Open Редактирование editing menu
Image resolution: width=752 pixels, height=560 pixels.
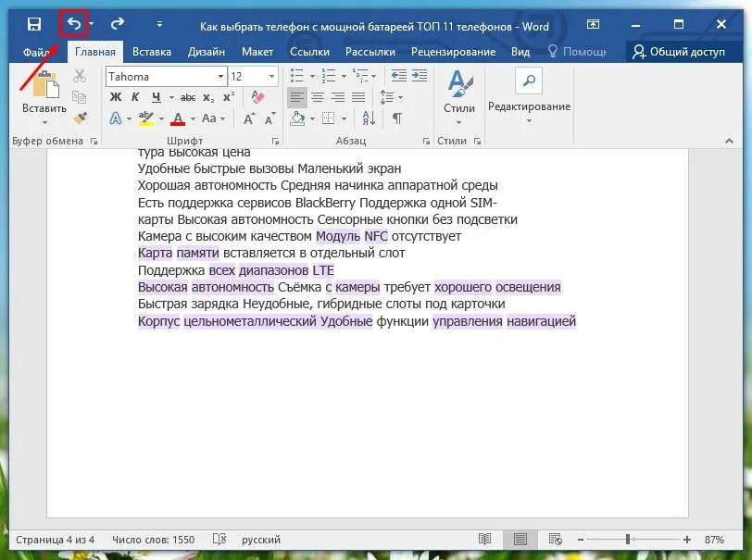point(529,97)
